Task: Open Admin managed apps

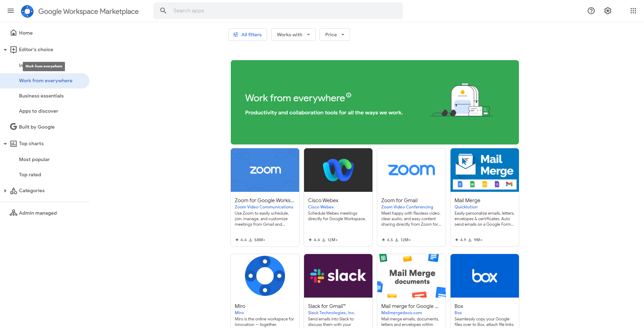Action: point(38,213)
